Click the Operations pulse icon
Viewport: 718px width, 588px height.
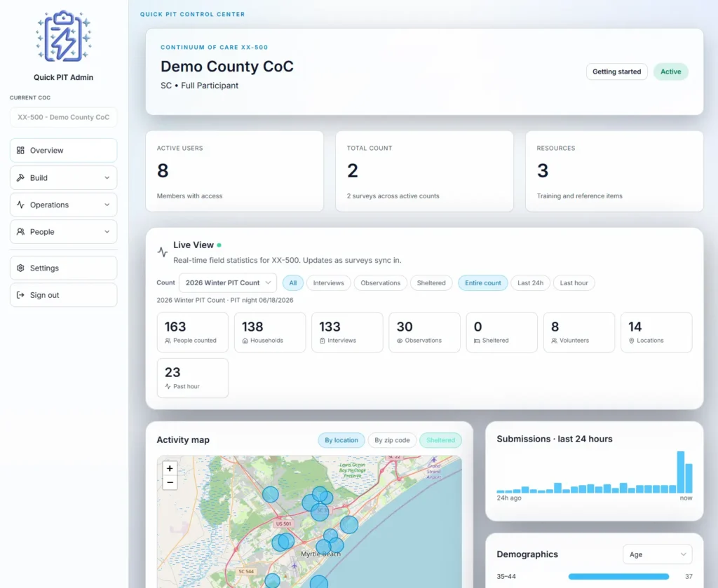point(20,205)
